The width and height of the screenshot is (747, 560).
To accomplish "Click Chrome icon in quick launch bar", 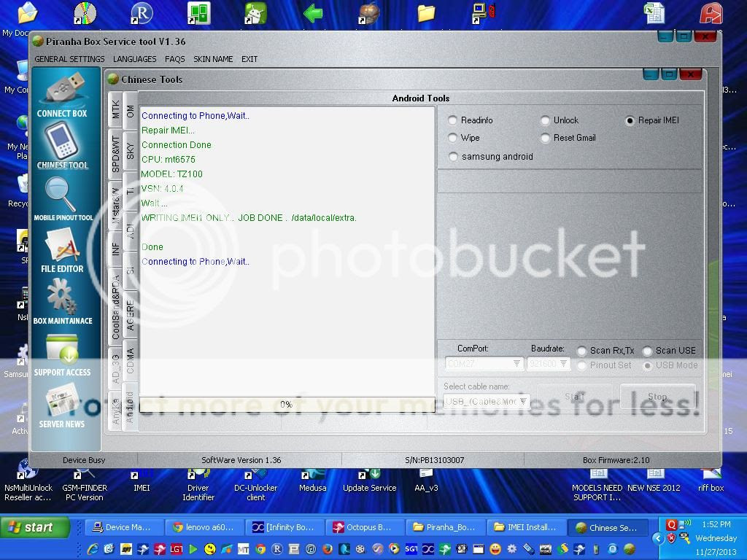I will pos(260,549).
